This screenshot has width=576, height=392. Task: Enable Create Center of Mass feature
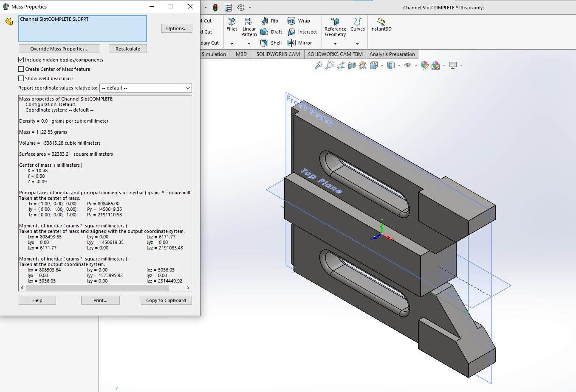[x=21, y=69]
